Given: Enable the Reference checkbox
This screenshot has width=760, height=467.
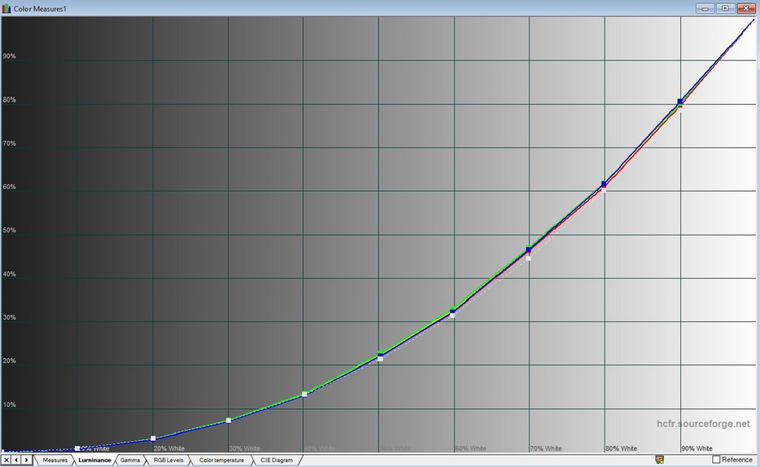Looking at the screenshot, I should tap(716, 459).
